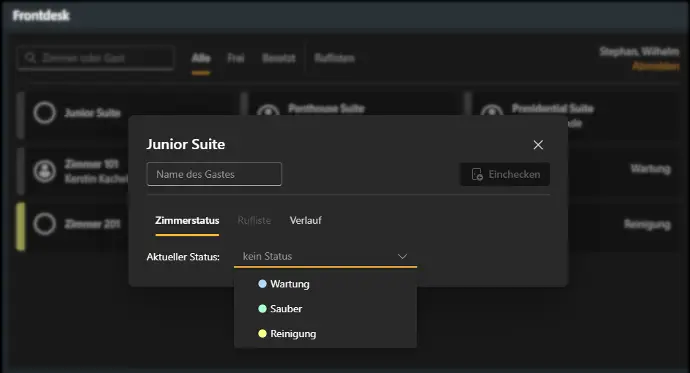Close the Junior Suite dialog
The width and height of the screenshot is (690, 373).
click(x=538, y=145)
